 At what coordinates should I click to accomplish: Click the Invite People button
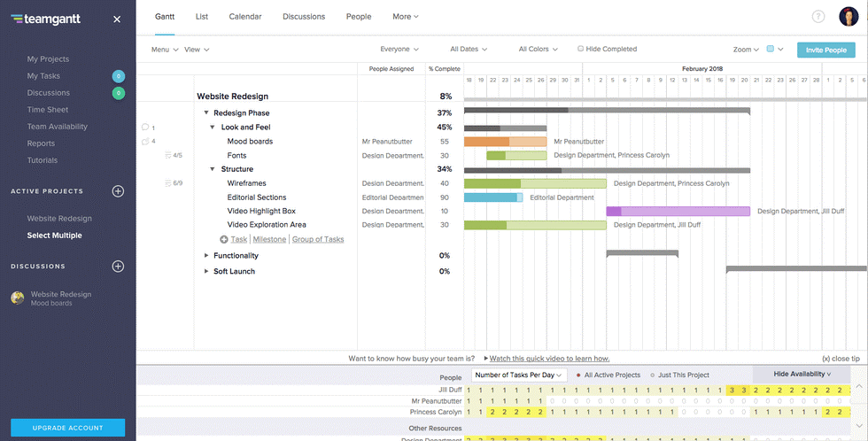point(825,50)
